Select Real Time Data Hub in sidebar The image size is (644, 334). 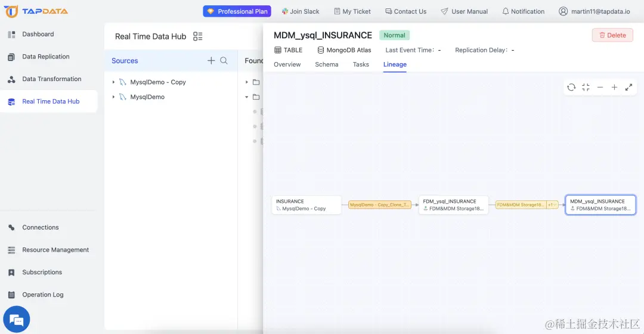48,101
